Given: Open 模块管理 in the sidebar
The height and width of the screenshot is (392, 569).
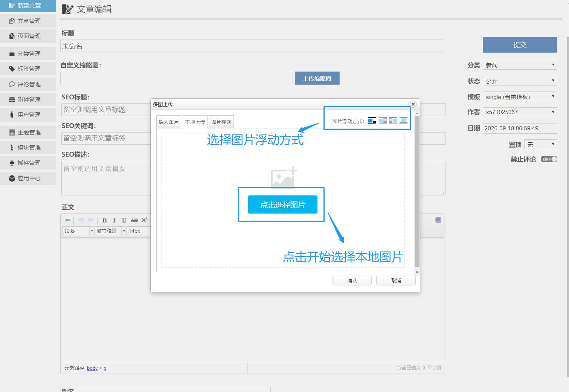Looking at the screenshot, I should (x=28, y=148).
